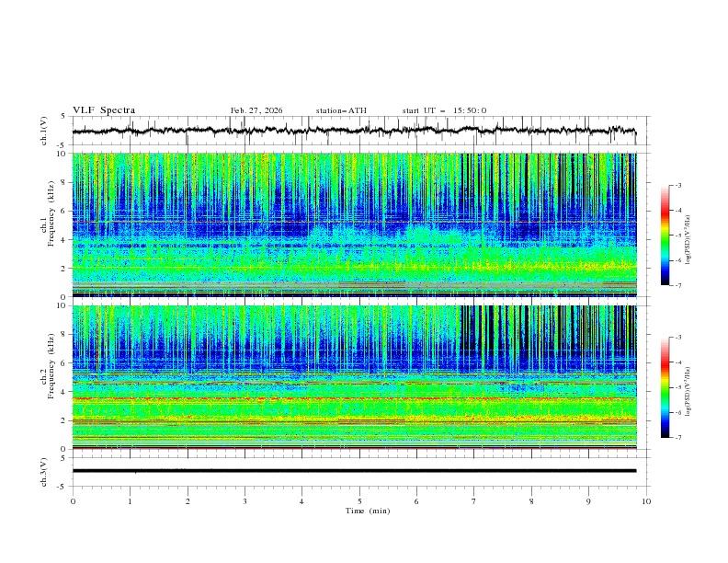Click time axis tick label "3"
The width and height of the screenshot is (728, 563).
pos(245,501)
